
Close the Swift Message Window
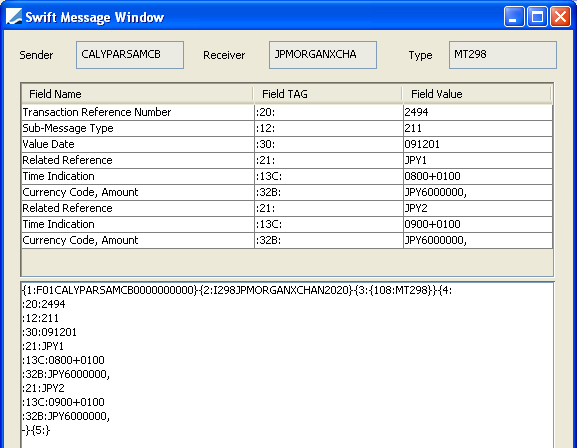pos(560,17)
